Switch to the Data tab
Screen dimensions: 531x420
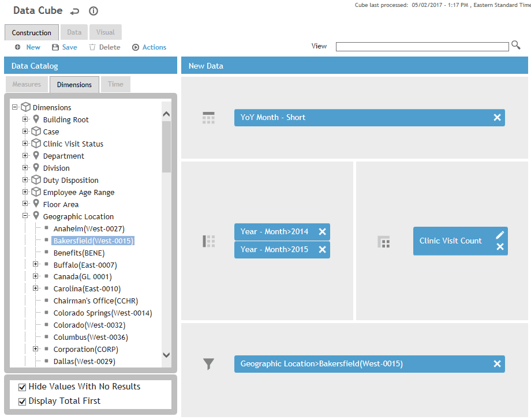(74, 32)
